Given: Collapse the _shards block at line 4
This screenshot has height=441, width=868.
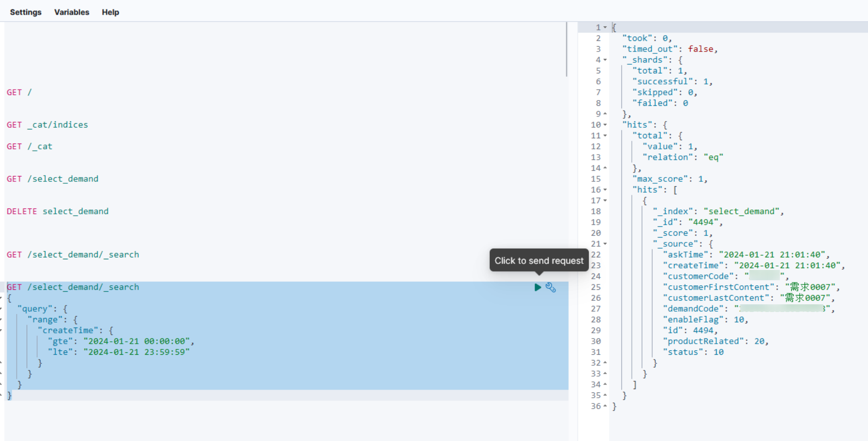Looking at the screenshot, I should (605, 60).
